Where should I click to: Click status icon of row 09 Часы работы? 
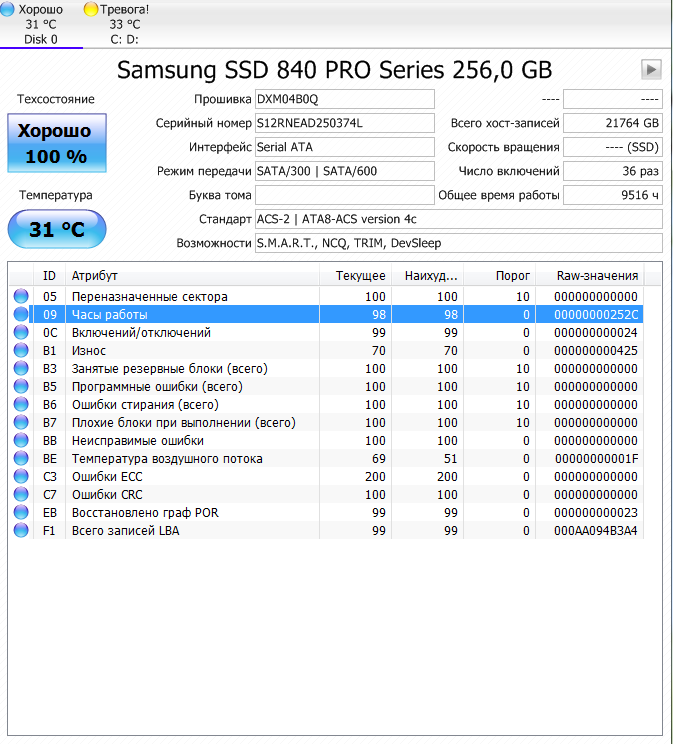click(x=21, y=314)
